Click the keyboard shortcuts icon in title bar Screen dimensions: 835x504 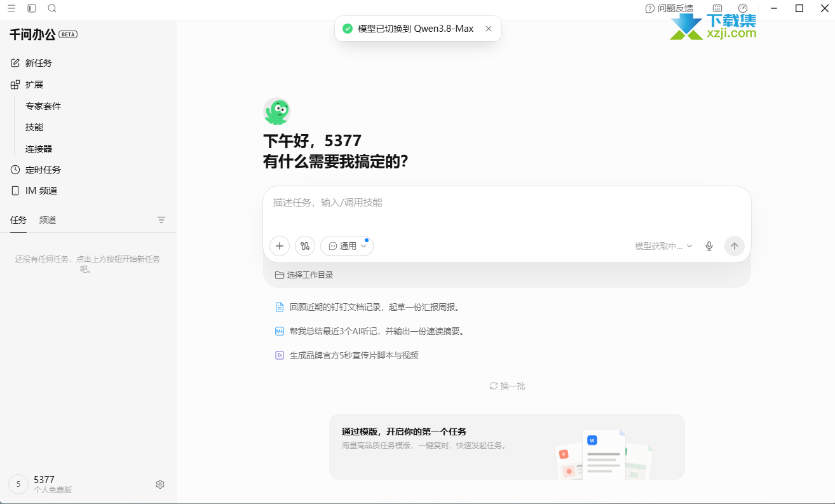click(x=717, y=8)
